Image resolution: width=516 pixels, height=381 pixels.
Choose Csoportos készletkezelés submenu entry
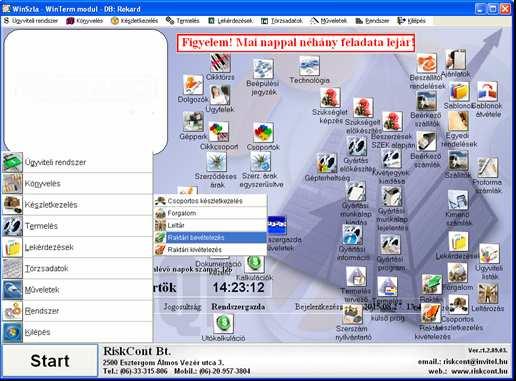tap(210, 201)
